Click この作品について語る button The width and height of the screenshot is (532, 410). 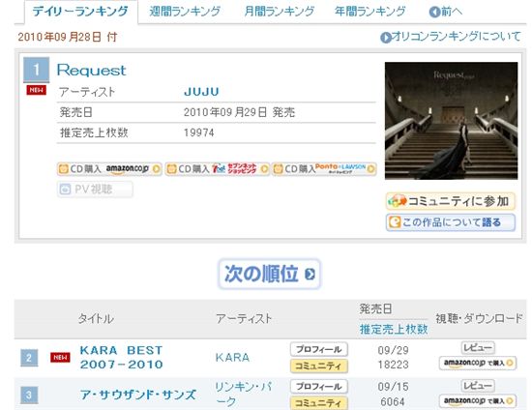(x=451, y=222)
